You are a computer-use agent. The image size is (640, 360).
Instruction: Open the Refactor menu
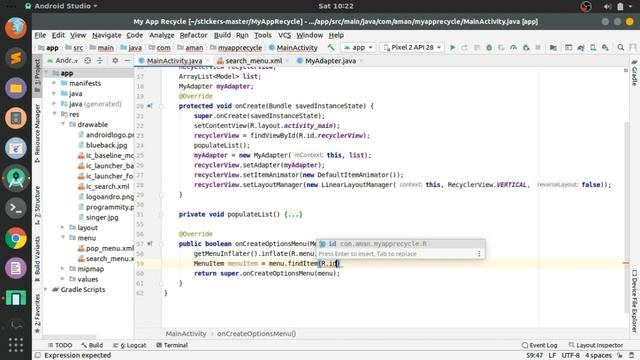tap(193, 35)
